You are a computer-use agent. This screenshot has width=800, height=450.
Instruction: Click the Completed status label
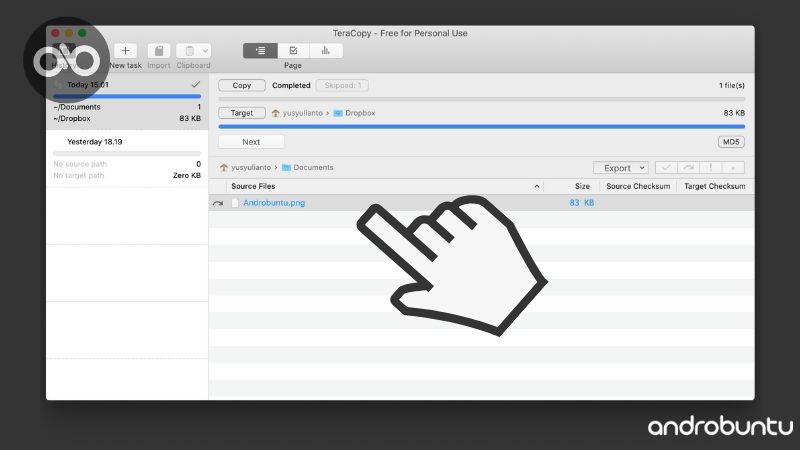click(291, 85)
